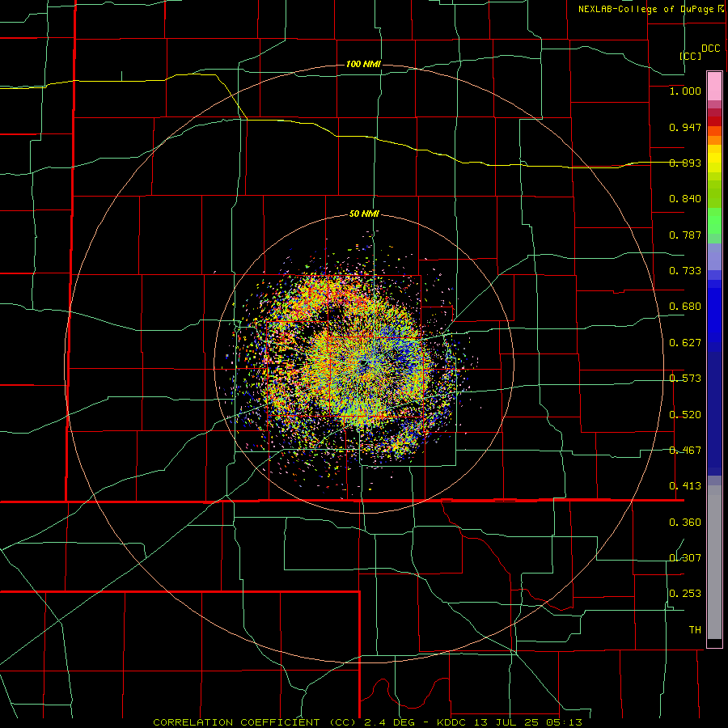
Task: Click the 0.627 scale value
Action: coord(685,343)
